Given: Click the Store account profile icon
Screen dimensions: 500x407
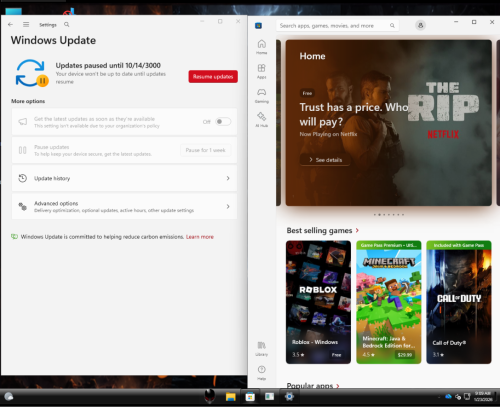Looking at the screenshot, I should (420, 25).
